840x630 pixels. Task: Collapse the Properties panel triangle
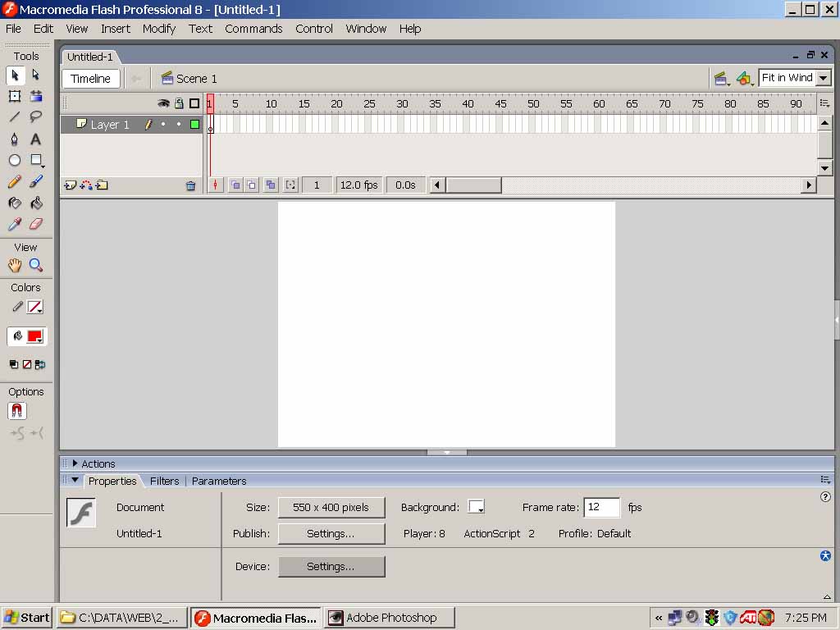click(x=75, y=481)
